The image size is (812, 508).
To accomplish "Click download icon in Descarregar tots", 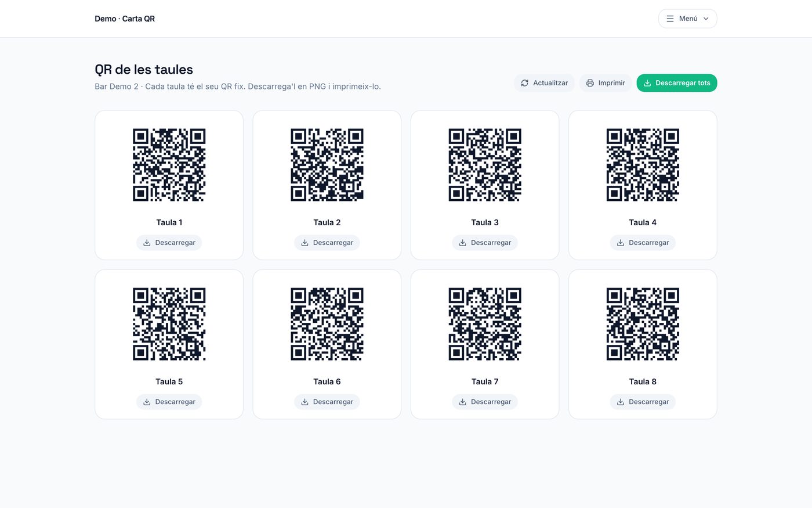I will (647, 83).
